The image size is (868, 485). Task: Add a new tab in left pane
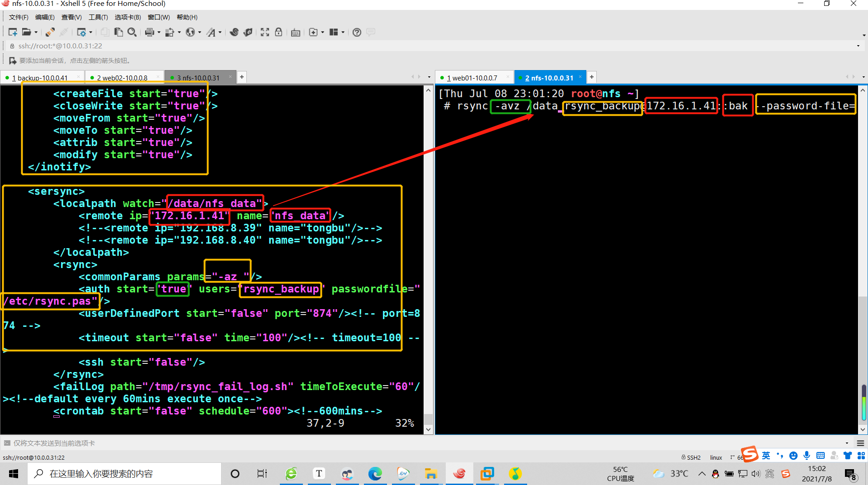[242, 77]
